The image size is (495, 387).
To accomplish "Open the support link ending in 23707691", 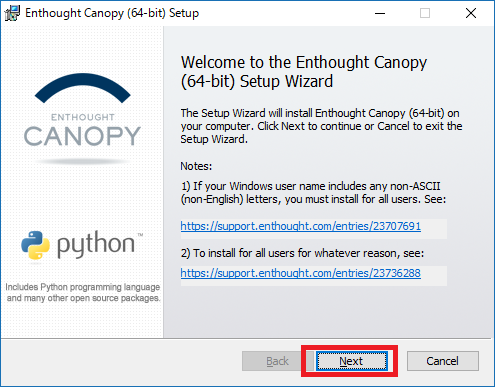I will [300, 226].
